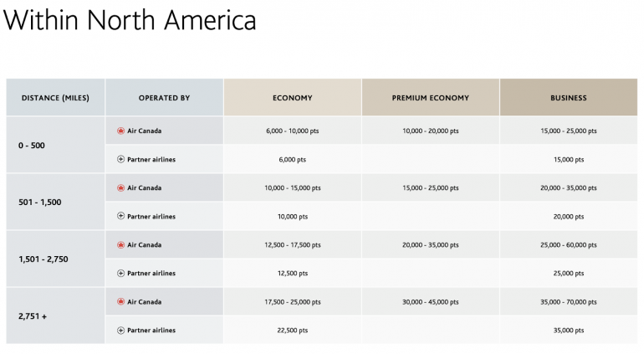644x354 pixels.
Task: Select the 0 - 500 distance row label
Action: pos(32,146)
